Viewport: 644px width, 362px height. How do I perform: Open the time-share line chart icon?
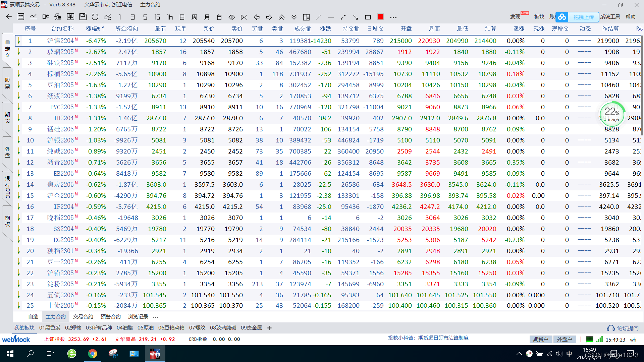[x=33, y=17]
